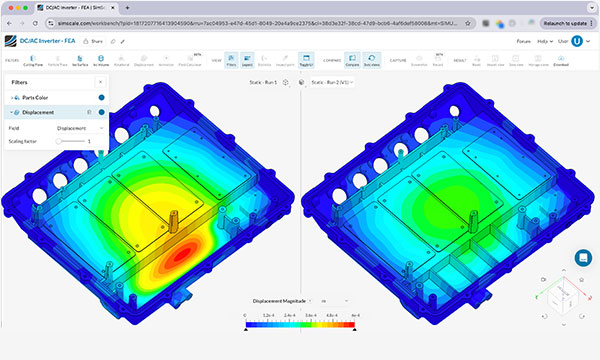The image size is (600, 360).
Task: Close the DC/AC Inverter browser tab
Action: click(x=112, y=8)
